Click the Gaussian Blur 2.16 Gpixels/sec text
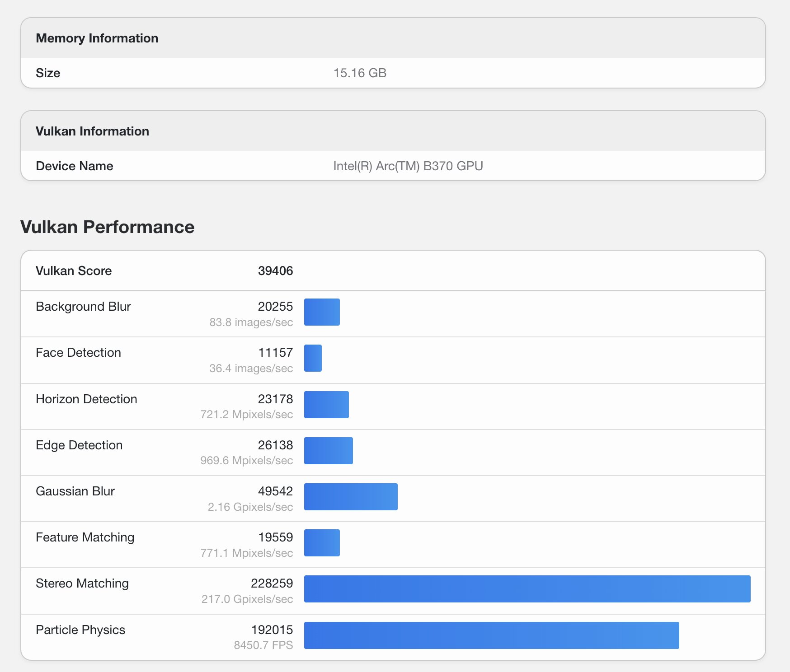Viewport: 790px width, 672px height. tap(250, 507)
